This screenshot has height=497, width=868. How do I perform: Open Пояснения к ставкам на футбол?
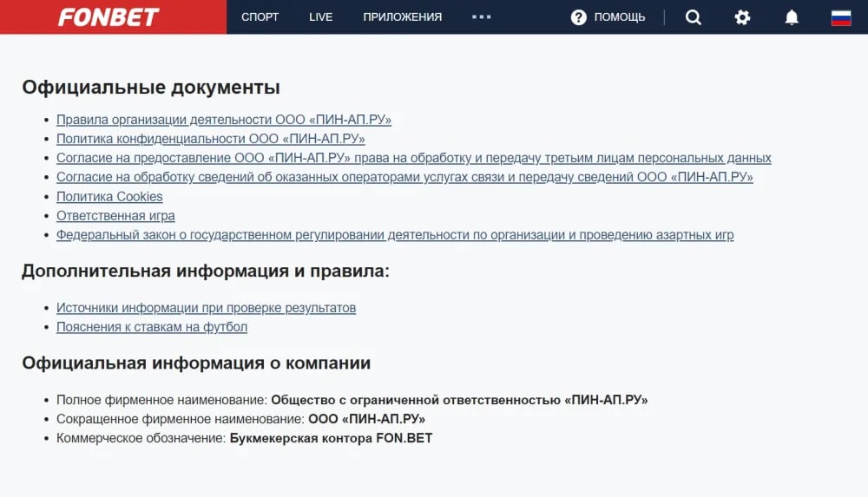152,327
